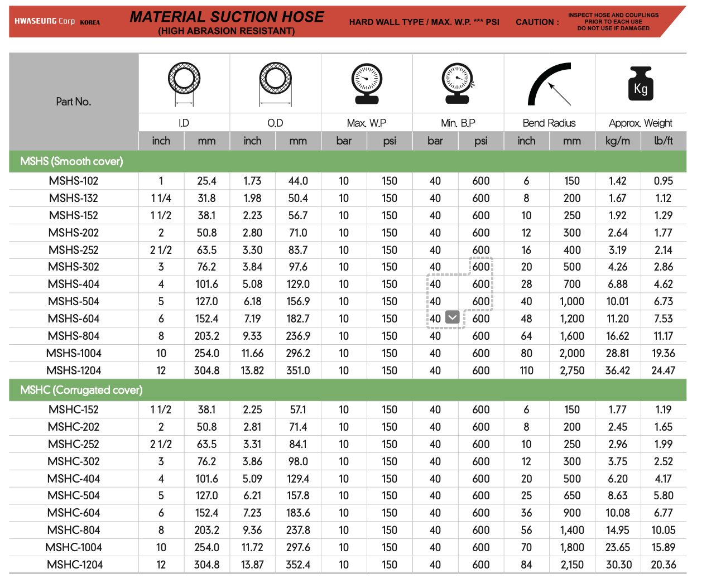Select the MSHC (Corrugated cover) section header
This screenshot has height=588, width=721.
(81, 390)
